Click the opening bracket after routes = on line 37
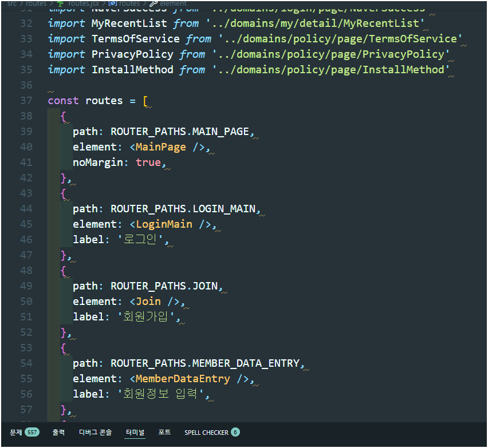 [x=145, y=101]
